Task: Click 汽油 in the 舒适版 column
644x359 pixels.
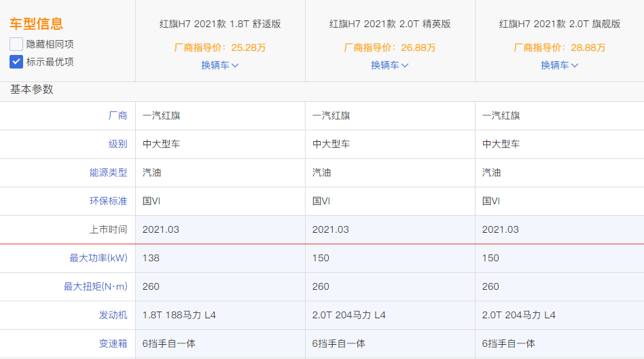Action: pos(151,173)
